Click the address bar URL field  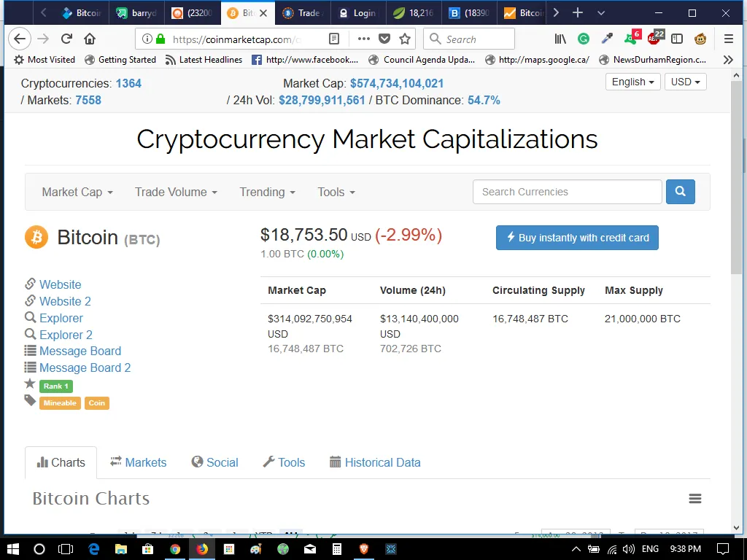(x=236, y=39)
